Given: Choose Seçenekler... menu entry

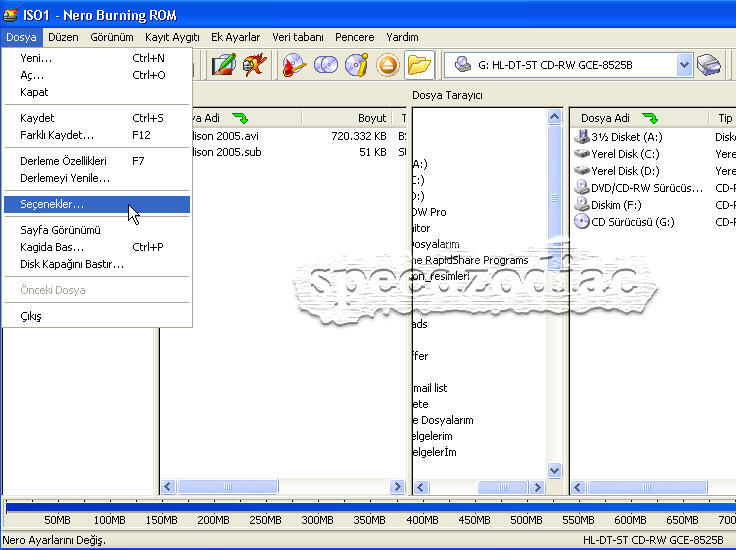Looking at the screenshot, I should point(97,204).
